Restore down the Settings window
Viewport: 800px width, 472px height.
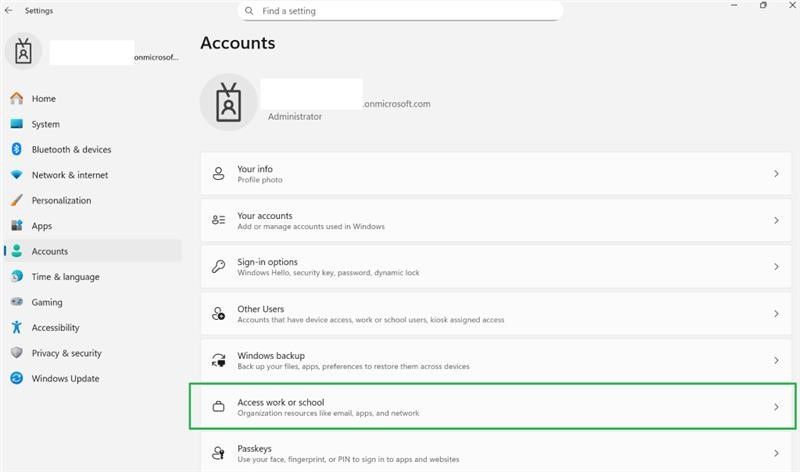point(763,5)
